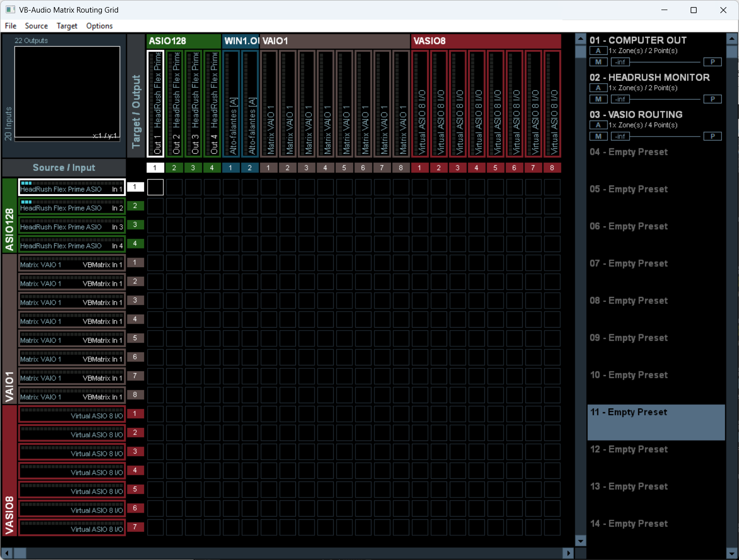Click the grid's horizontal scroll right arrow

(568, 553)
